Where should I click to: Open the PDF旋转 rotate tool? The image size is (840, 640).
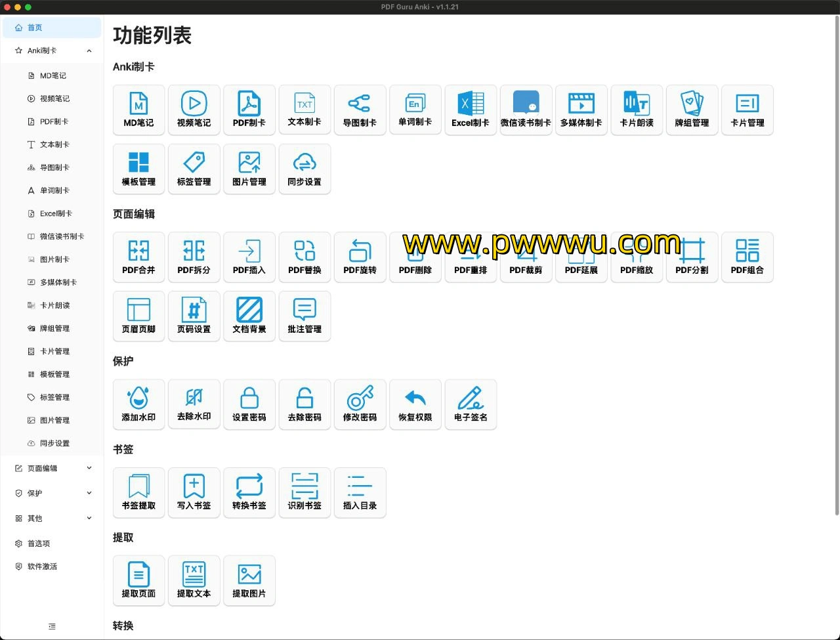tap(360, 257)
